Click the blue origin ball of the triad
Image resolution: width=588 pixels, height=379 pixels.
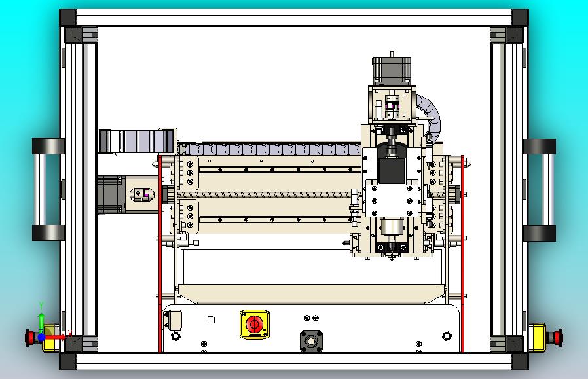(41, 337)
